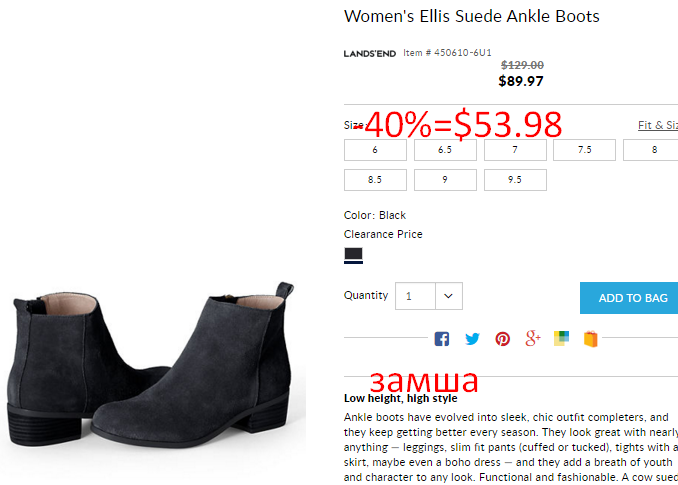Screen dimensions: 678x485
Task: Select size 6
Action: (375, 150)
